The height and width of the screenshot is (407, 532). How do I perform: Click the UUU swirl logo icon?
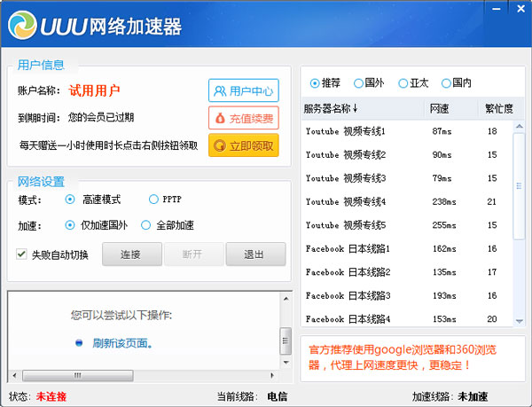pos(22,25)
